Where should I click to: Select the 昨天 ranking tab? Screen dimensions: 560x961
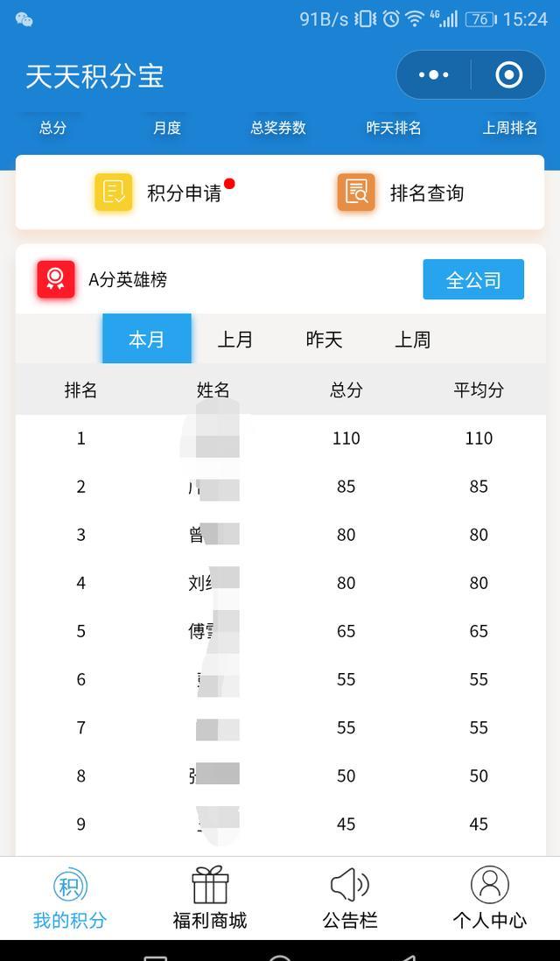point(324,340)
